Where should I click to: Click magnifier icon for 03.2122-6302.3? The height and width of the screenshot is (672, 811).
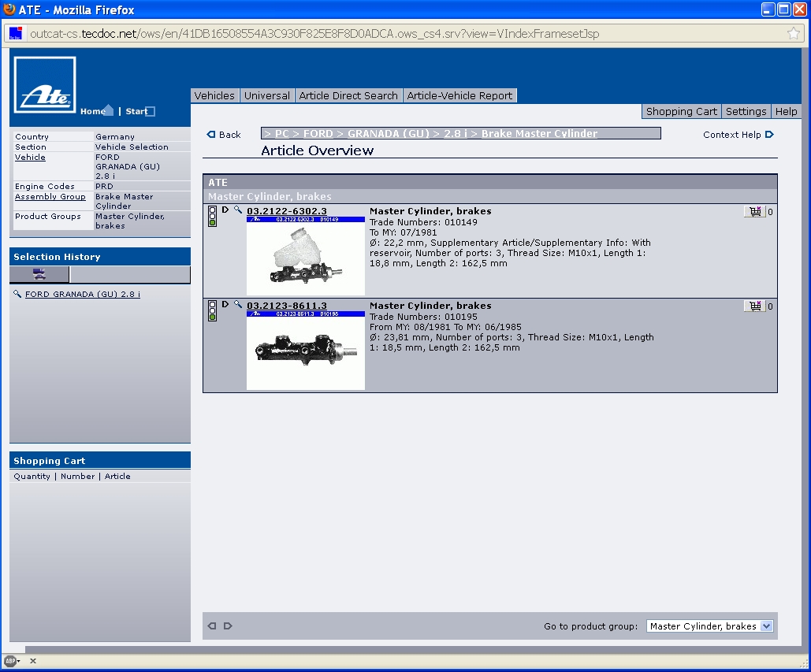(x=238, y=210)
